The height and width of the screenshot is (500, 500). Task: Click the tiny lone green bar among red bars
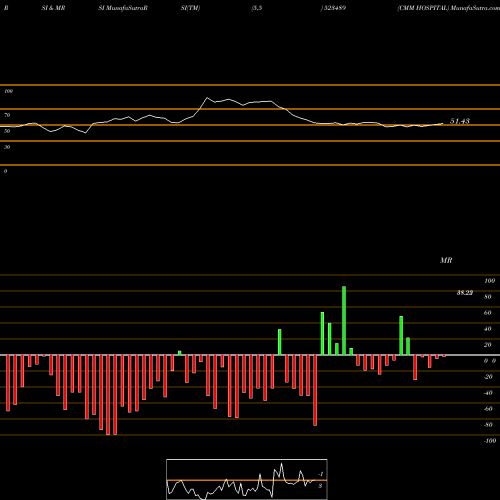pyautogui.click(x=180, y=353)
